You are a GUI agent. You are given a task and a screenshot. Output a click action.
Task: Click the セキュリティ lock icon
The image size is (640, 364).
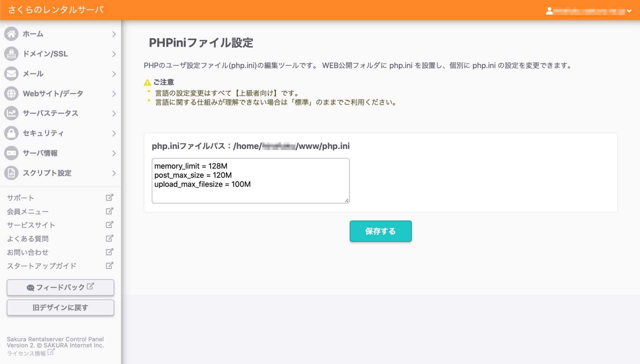pos(12,133)
